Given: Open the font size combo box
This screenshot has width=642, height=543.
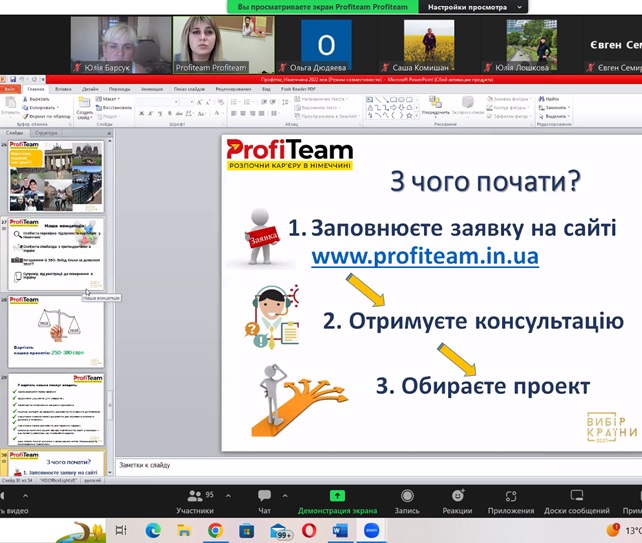Looking at the screenshot, I should (x=186, y=102).
